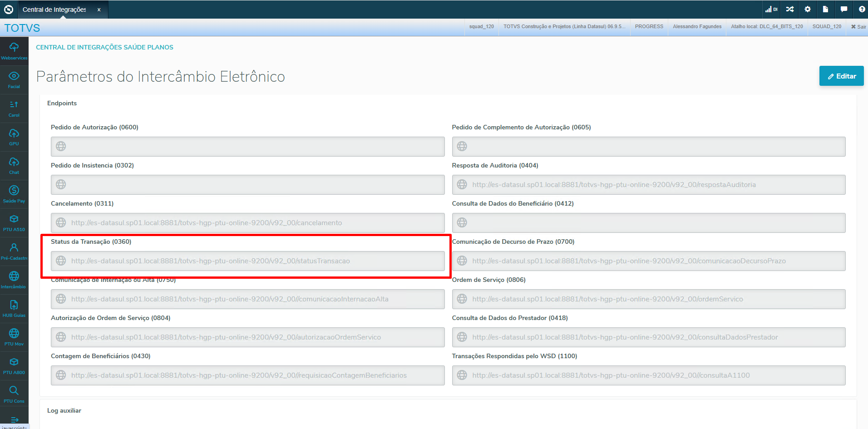
Task: Open the Webservices sidebar item
Action: 14,51
